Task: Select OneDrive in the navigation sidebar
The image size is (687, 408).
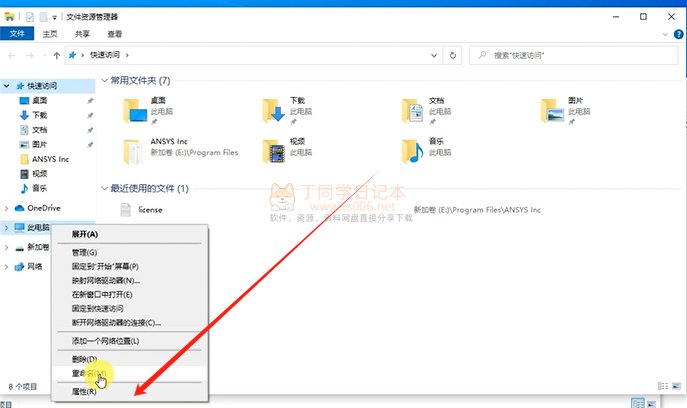Action: [38, 208]
